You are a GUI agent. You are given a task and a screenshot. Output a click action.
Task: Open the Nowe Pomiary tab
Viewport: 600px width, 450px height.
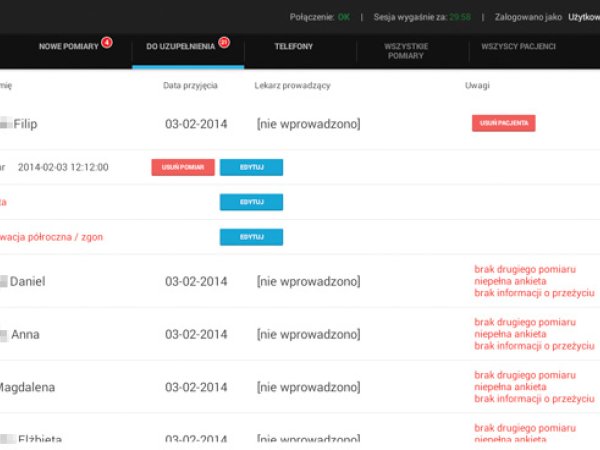point(68,47)
